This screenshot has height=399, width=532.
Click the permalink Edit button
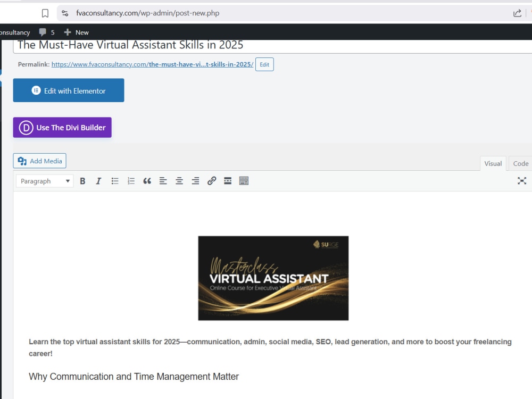[264, 64]
